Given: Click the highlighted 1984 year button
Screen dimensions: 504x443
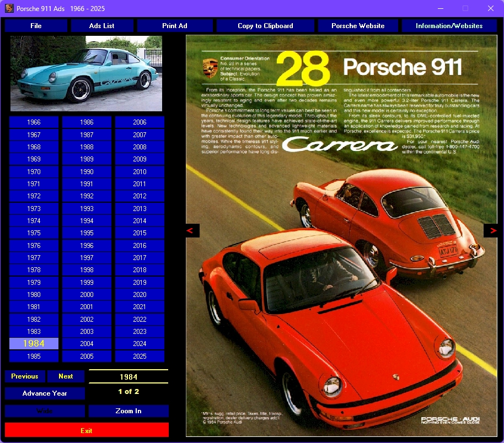Looking at the screenshot, I should [34, 344].
